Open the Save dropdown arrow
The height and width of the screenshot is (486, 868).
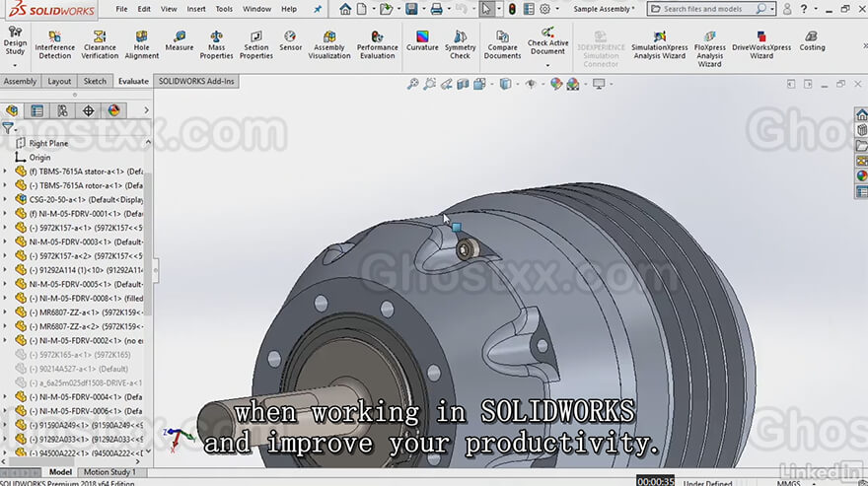point(423,9)
